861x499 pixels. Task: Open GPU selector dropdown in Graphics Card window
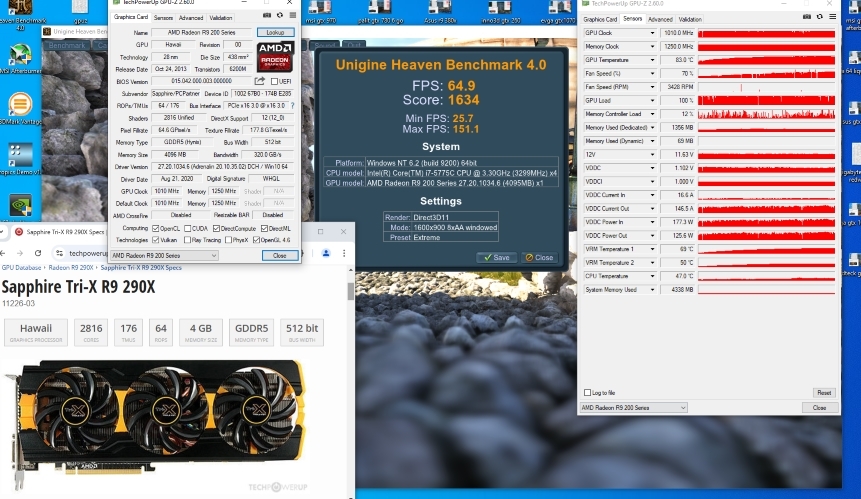[164, 255]
